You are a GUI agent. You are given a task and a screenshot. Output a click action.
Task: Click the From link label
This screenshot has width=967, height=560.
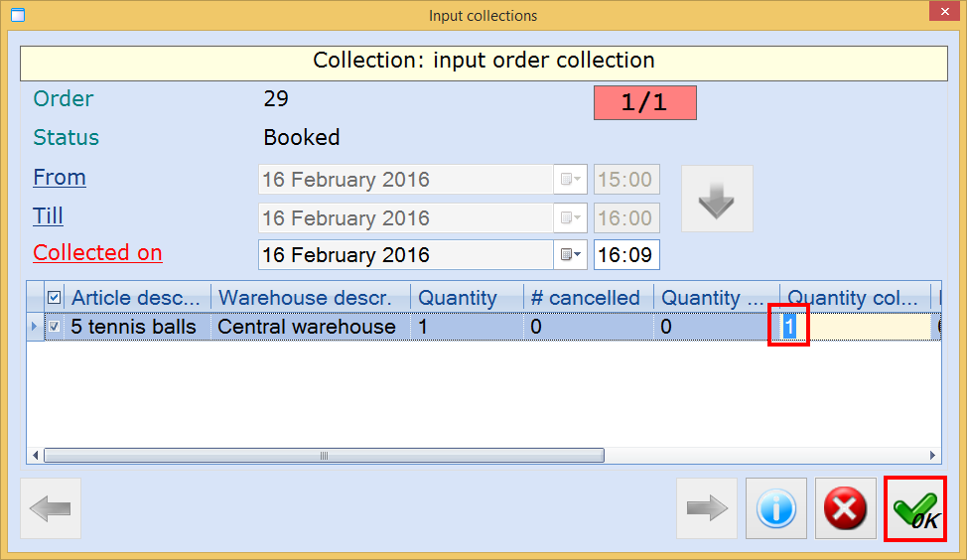coord(60,178)
